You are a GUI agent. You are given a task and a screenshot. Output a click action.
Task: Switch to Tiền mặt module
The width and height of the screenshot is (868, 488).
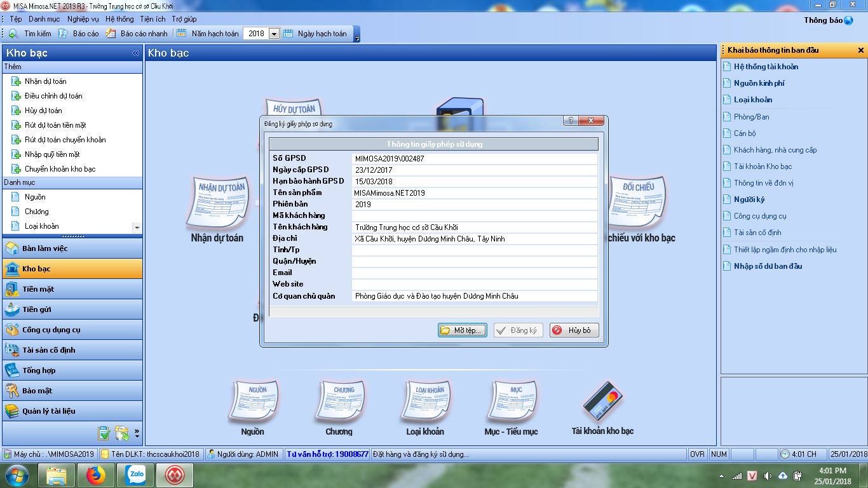pyautogui.click(x=72, y=289)
